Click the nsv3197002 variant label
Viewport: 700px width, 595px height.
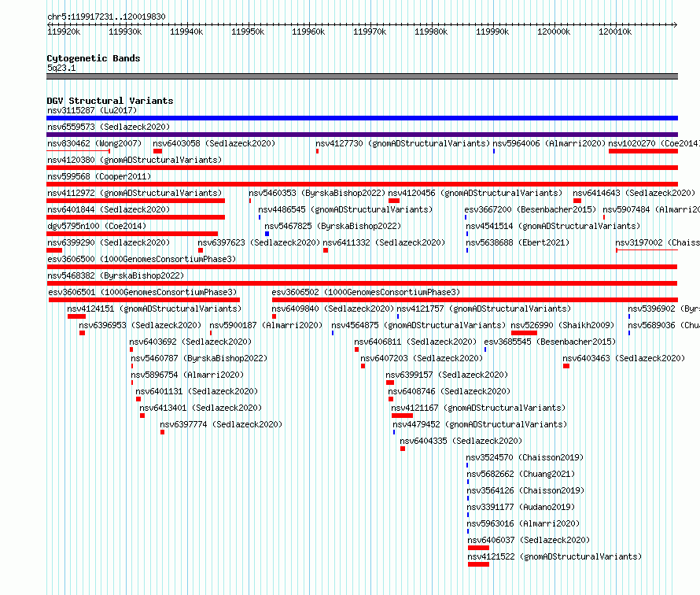coord(658,242)
